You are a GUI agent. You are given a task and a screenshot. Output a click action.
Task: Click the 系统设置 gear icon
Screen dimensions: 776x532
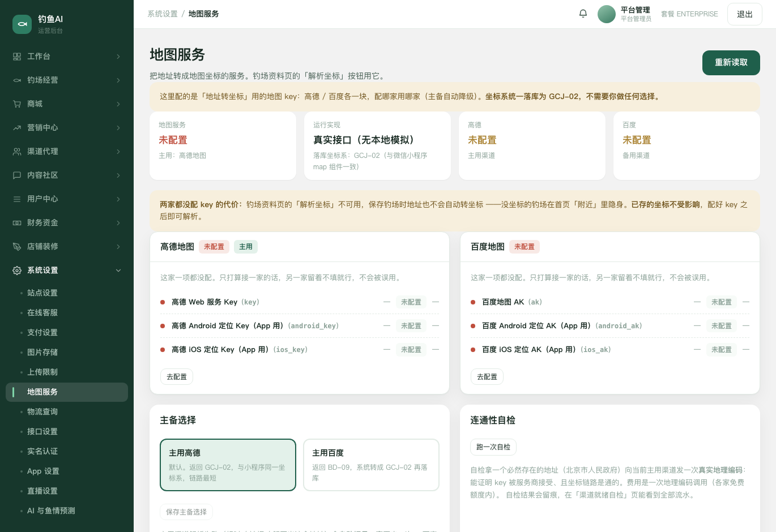point(17,271)
